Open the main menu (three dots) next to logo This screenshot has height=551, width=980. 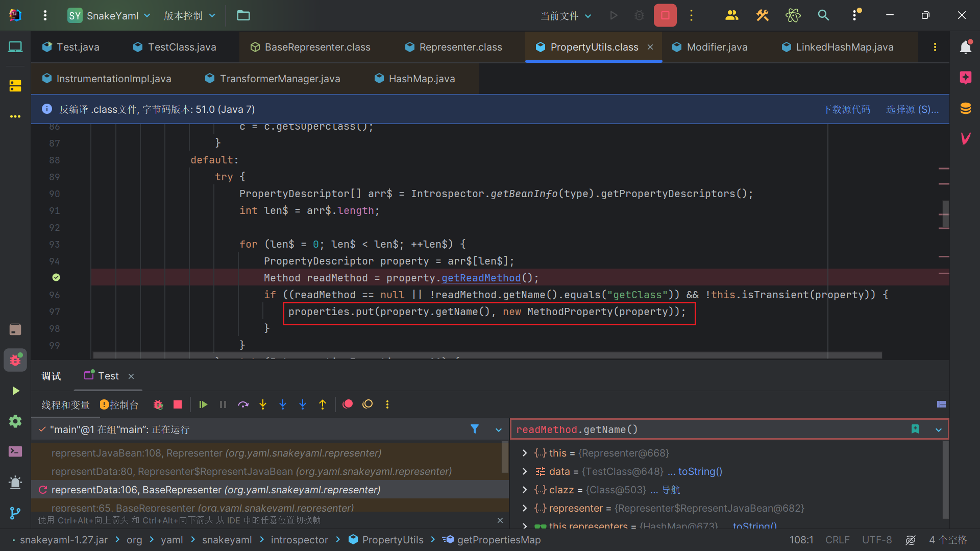[x=45, y=15]
